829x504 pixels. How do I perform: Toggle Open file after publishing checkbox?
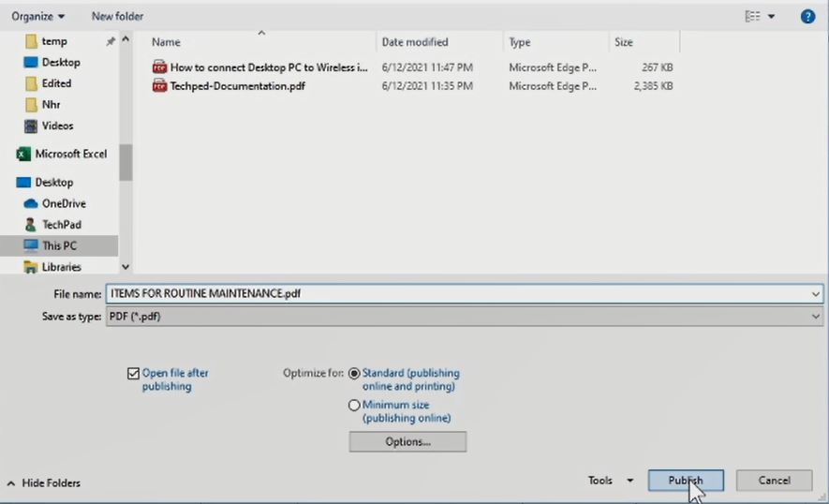(x=133, y=373)
